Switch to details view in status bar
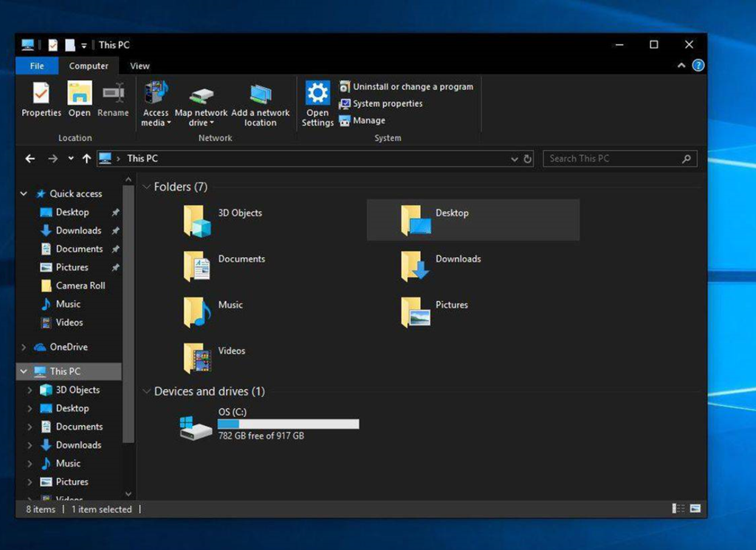This screenshot has width=756, height=550. [678, 509]
